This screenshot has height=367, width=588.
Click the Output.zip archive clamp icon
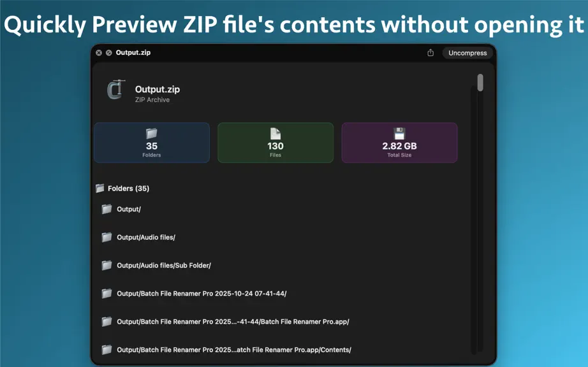click(116, 90)
